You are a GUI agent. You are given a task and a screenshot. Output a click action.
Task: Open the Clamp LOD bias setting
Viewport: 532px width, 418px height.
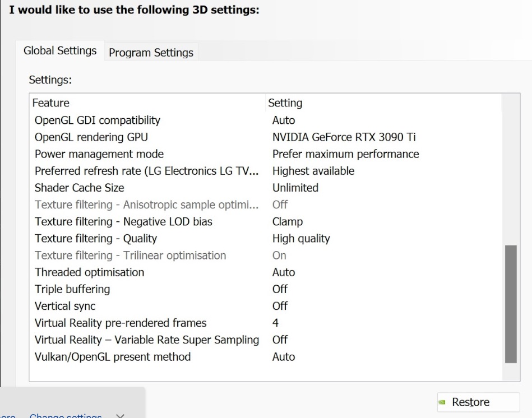[x=288, y=222]
